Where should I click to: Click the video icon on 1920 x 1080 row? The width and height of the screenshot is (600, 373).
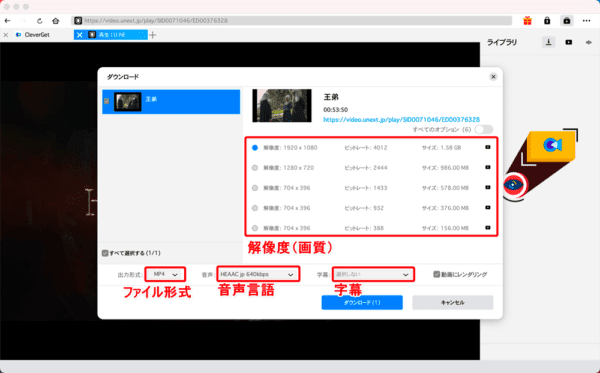[488, 147]
